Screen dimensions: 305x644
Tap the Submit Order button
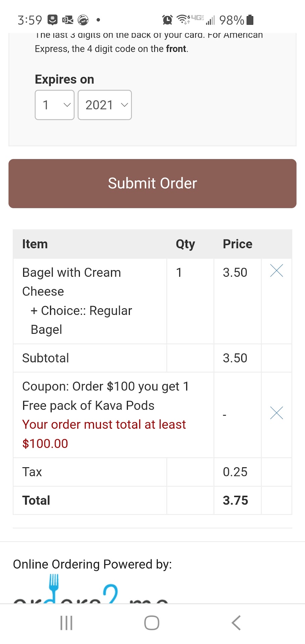[152, 183]
